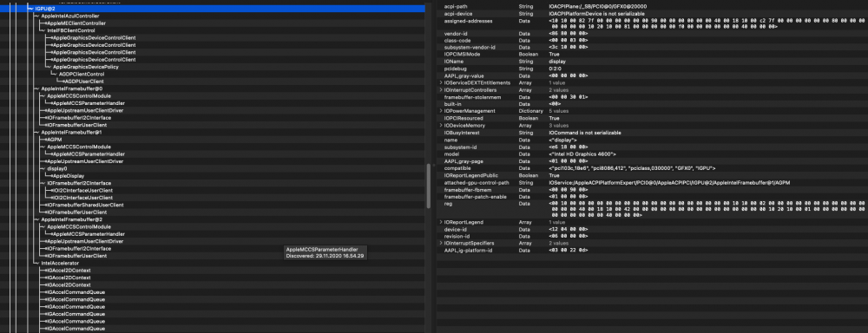This screenshot has width=868, height=333.
Task: Select the AGPM tree entry
Action: 54,140
